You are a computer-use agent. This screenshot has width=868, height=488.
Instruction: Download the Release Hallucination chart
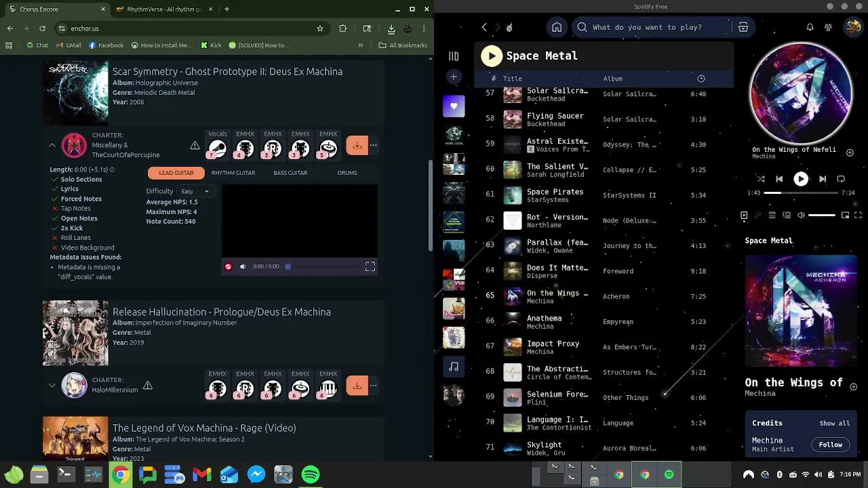point(357,386)
